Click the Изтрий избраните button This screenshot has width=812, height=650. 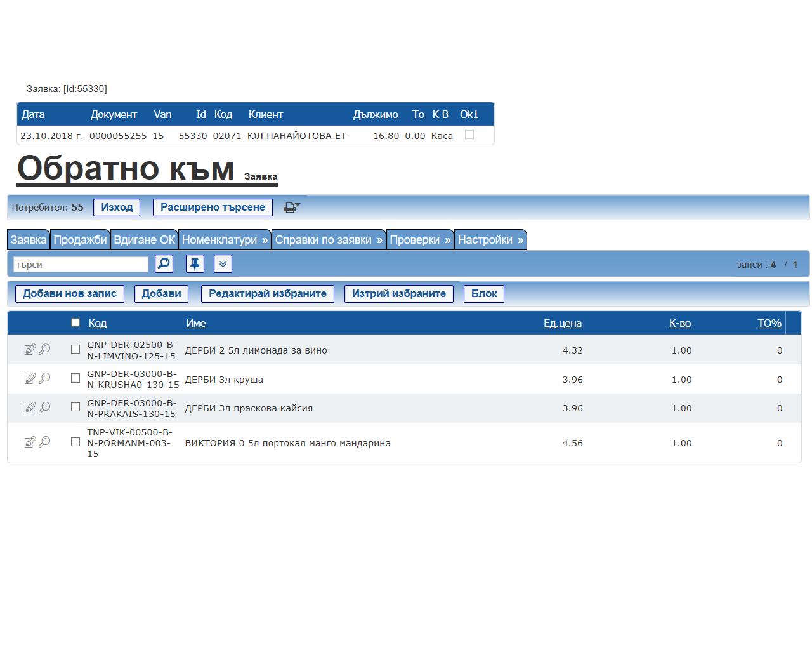(398, 294)
